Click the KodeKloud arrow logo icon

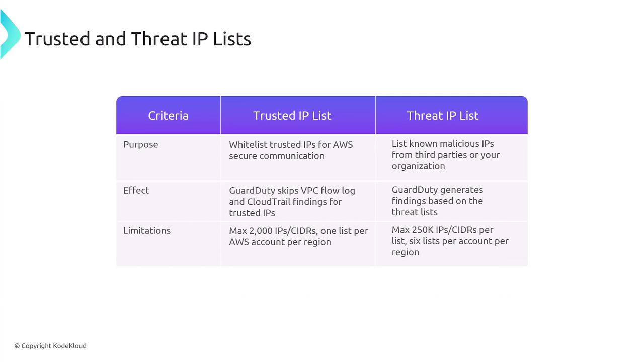[x=9, y=34]
